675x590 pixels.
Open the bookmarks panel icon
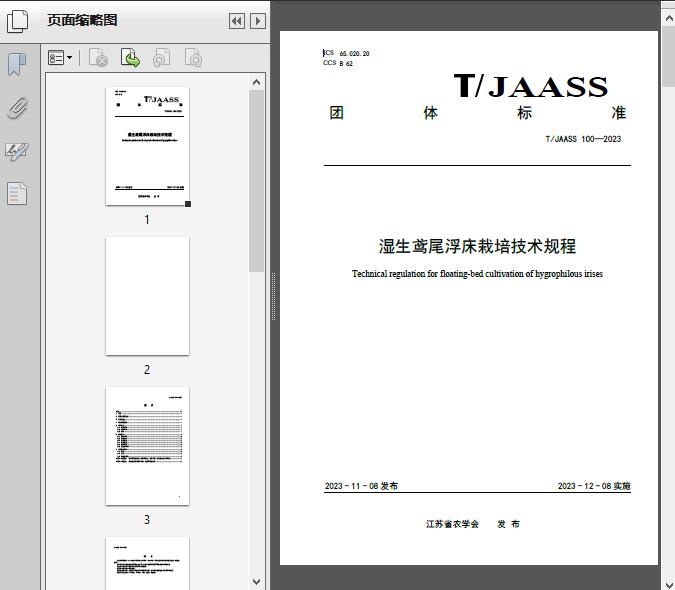pos(17,65)
